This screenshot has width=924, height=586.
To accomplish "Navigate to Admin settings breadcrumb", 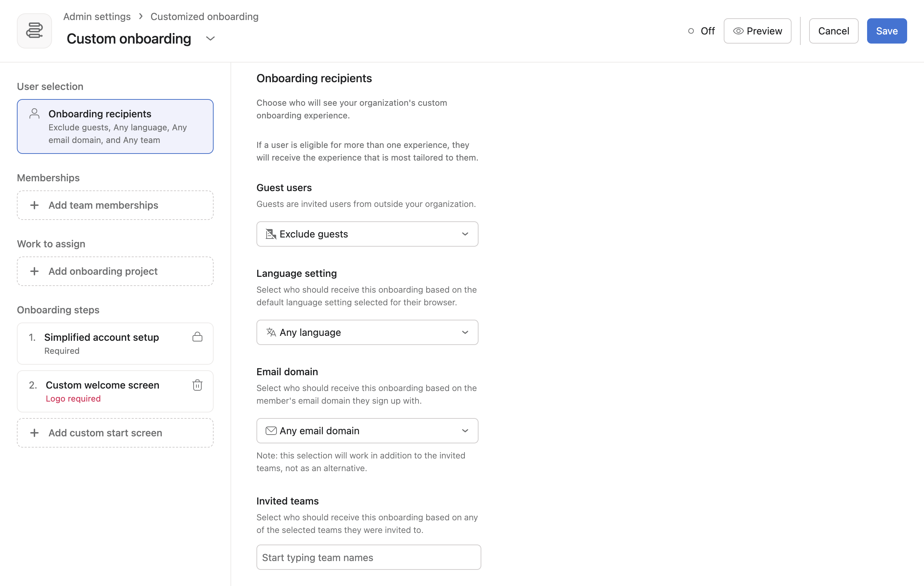I will pos(97,17).
